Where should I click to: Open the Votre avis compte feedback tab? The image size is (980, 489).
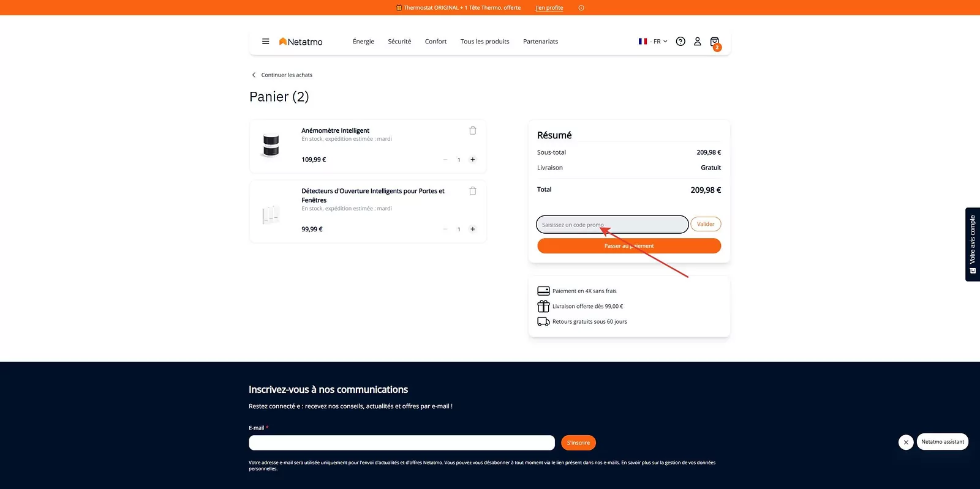point(973,244)
